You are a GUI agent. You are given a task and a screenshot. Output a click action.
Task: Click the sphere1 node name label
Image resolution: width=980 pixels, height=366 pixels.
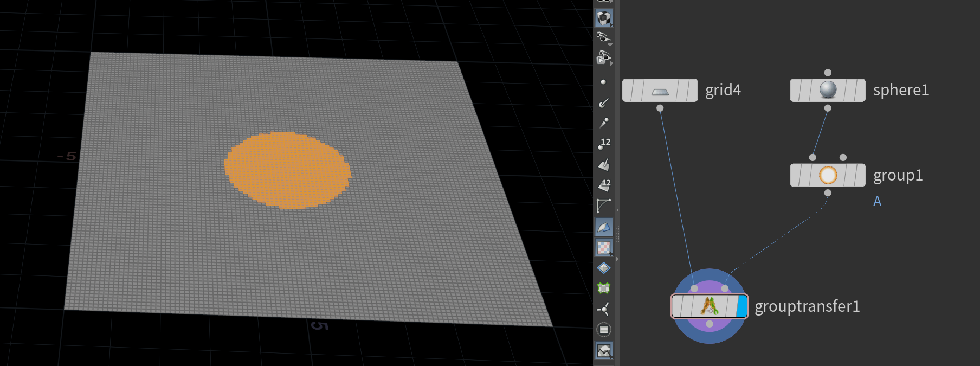click(x=901, y=90)
